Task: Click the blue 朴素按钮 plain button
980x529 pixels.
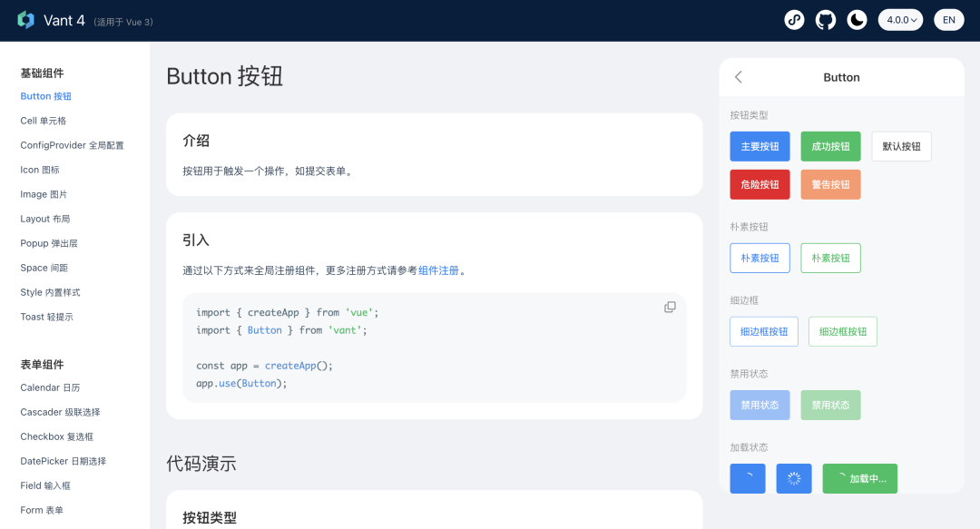Action: pos(759,258)
